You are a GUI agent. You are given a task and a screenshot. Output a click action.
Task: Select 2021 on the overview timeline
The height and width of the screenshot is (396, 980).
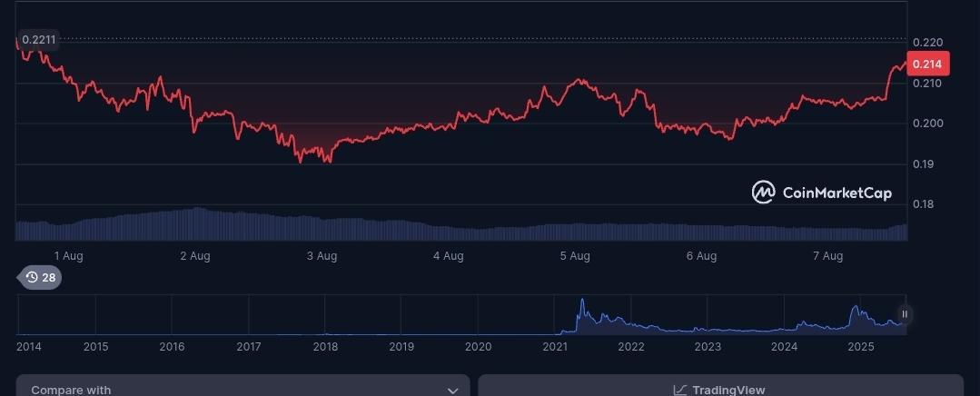pyautogui.click(x=555, y=346)
